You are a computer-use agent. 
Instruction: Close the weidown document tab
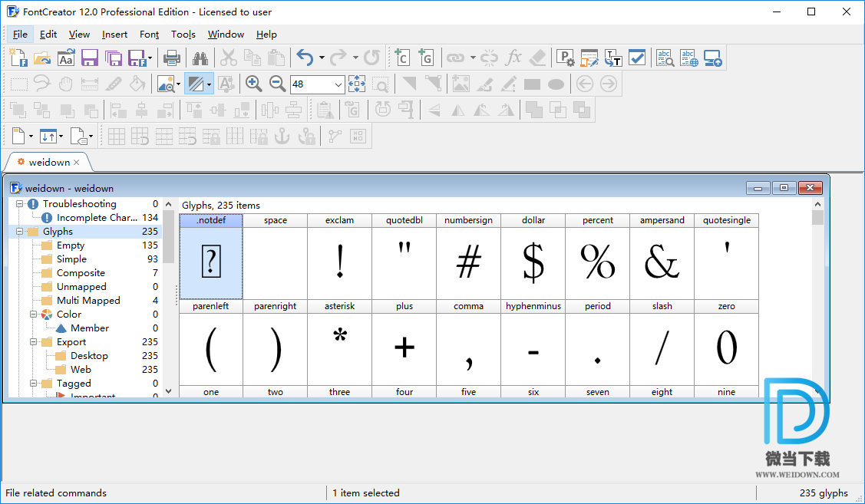[x=77, y=163]
